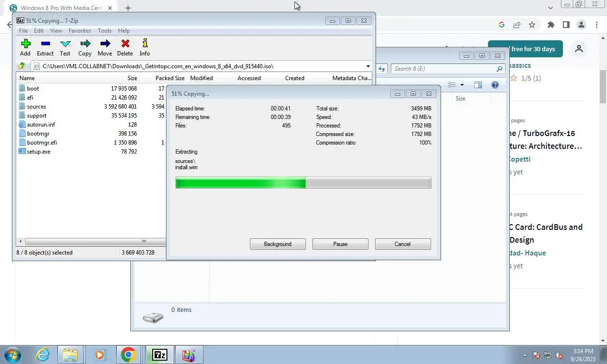Click the Test toolbar icon in 7-Zip
The width and height of the screenshot is (607, 364).
[65, 47]
